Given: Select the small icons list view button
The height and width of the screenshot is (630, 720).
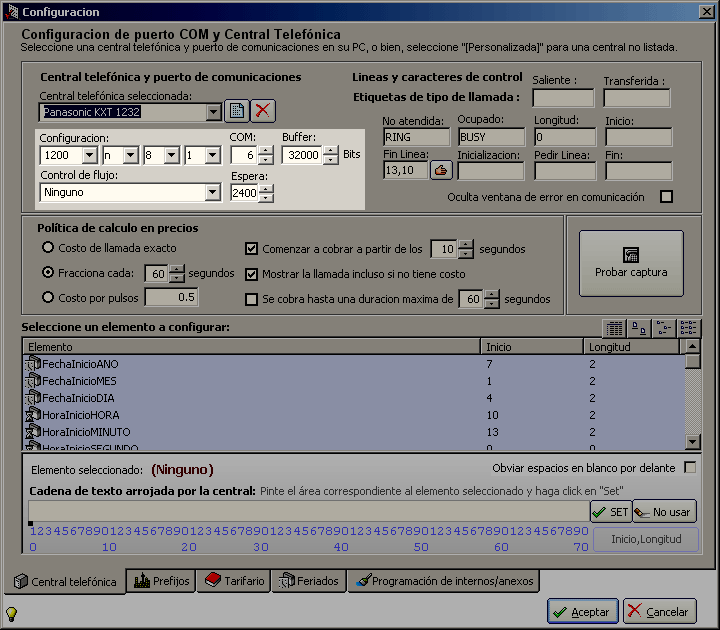Looking at the screenshot, I should [x=688, y=328].
